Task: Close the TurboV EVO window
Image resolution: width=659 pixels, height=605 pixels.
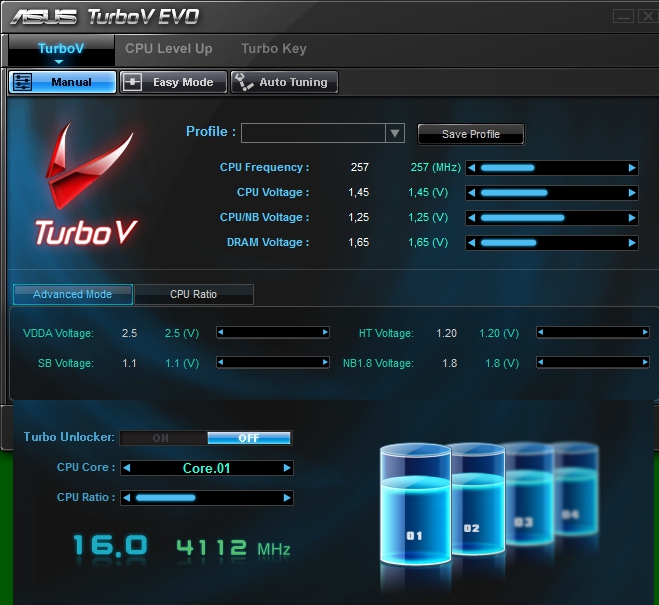Action: coord(648,16)
